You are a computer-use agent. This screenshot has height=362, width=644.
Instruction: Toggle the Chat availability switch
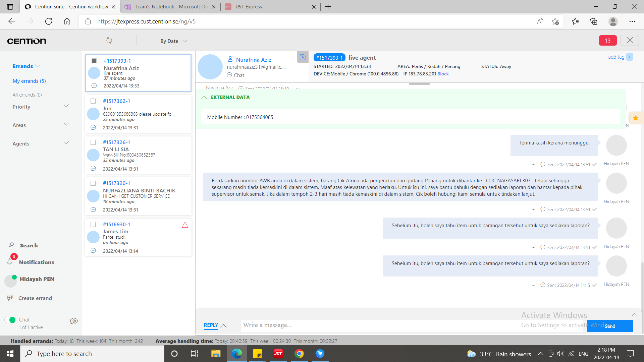10,320
